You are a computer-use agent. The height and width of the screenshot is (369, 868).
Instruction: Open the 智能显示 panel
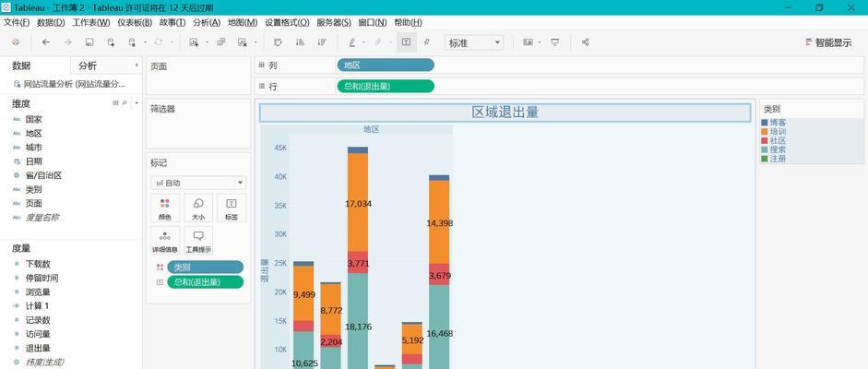[828, 42]
